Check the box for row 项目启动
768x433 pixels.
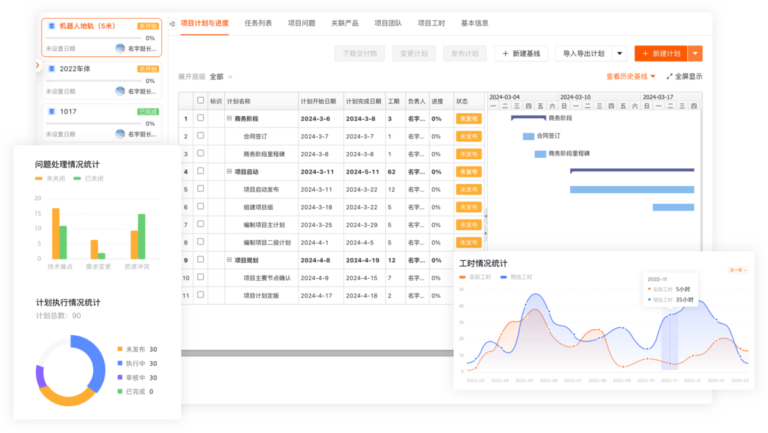tap(200, 170)
